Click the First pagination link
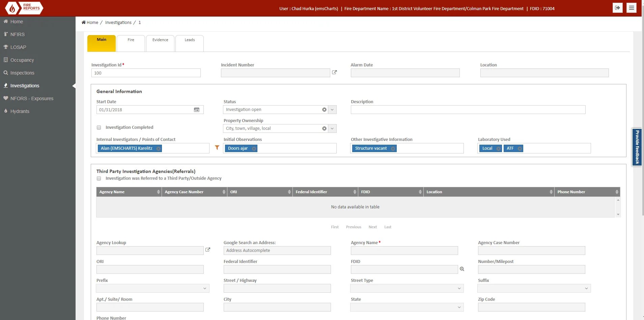The image size is (644, 320). click(335, 227)
